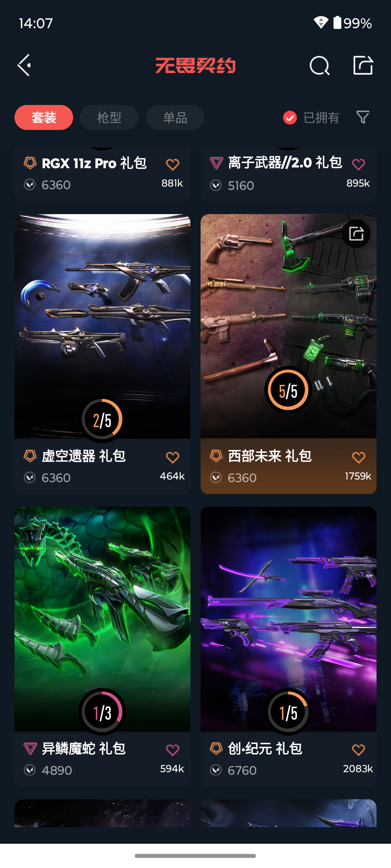Share the 西部未来 bundle card

[x=356, y=234]
